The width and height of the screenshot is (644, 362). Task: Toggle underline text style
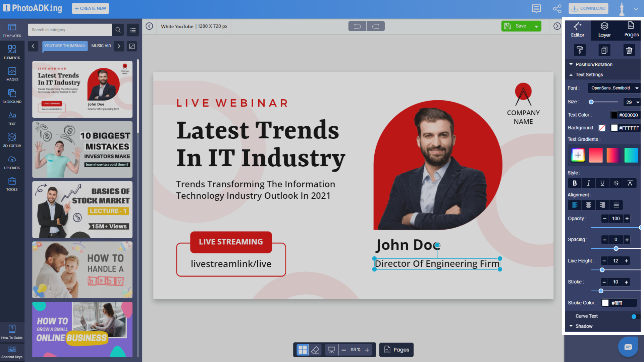[x=602, y=183]
